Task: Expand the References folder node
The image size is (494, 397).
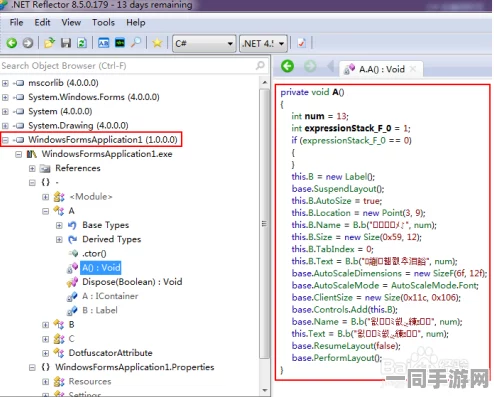Action: (x=32, y=168)
